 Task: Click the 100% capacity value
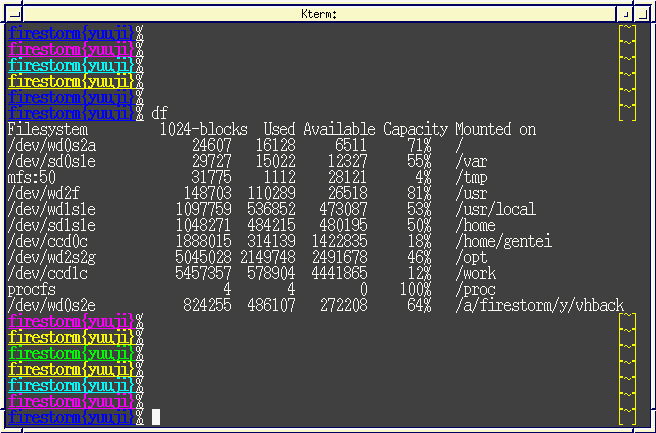(x=415, y=289)
